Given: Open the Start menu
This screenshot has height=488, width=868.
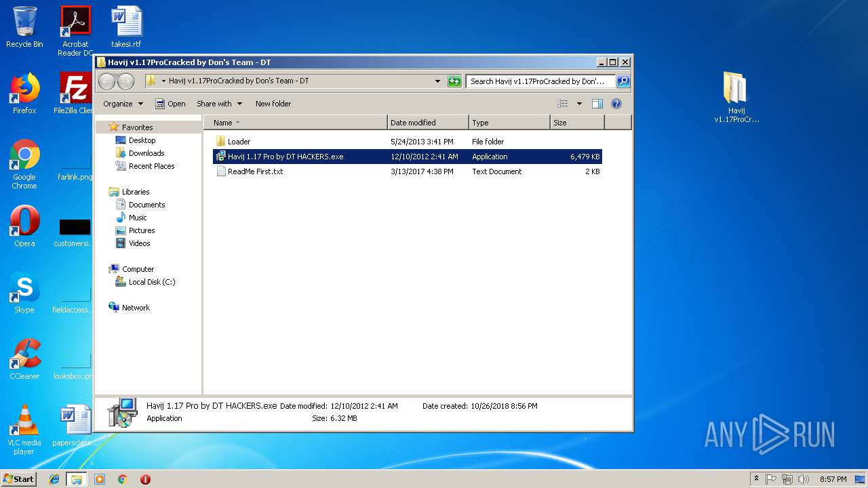Looking at the screenshot, I should (x=18, y=479).
